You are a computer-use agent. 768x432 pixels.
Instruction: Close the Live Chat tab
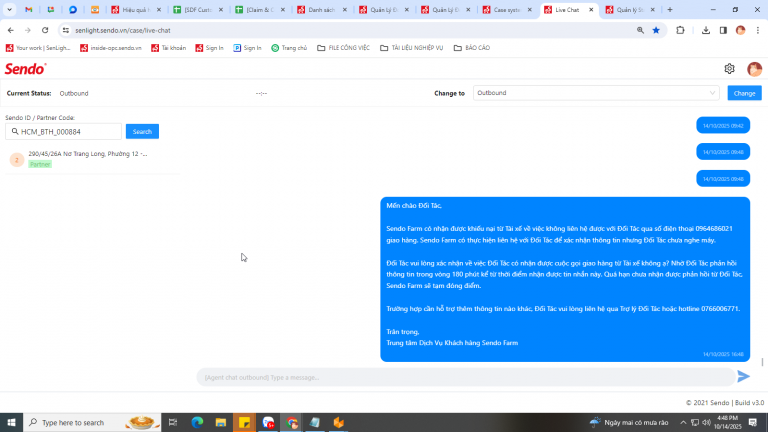click(x=591, y=10)
